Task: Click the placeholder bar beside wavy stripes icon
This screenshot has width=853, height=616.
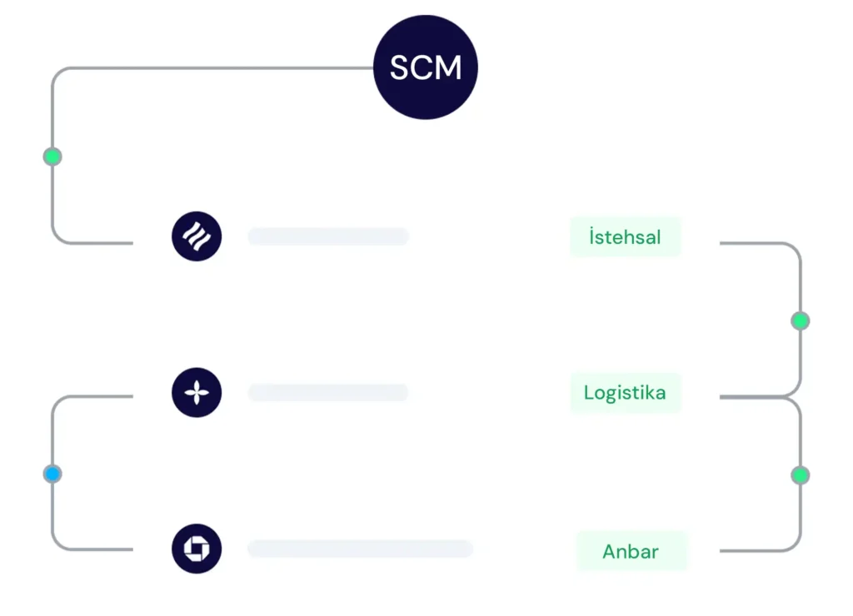Action: point(328,236)
